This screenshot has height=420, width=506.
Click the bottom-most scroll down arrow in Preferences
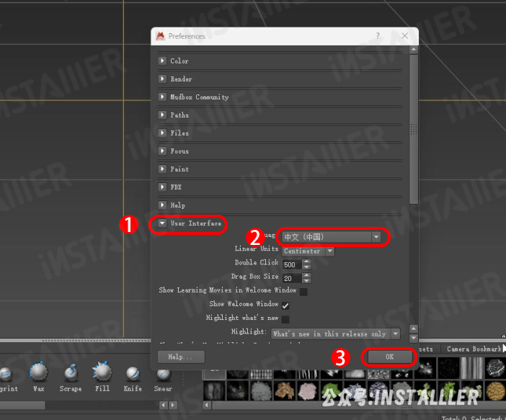pyautogui.click(x=414, y=338)
